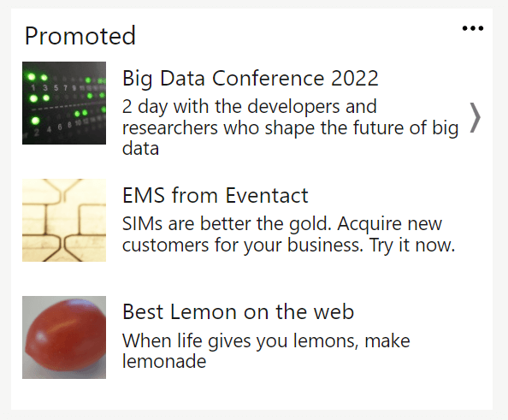Select the gold SIM chip thumbnail
The height and width of the screenshot is (420, 508).
[64, 220]
